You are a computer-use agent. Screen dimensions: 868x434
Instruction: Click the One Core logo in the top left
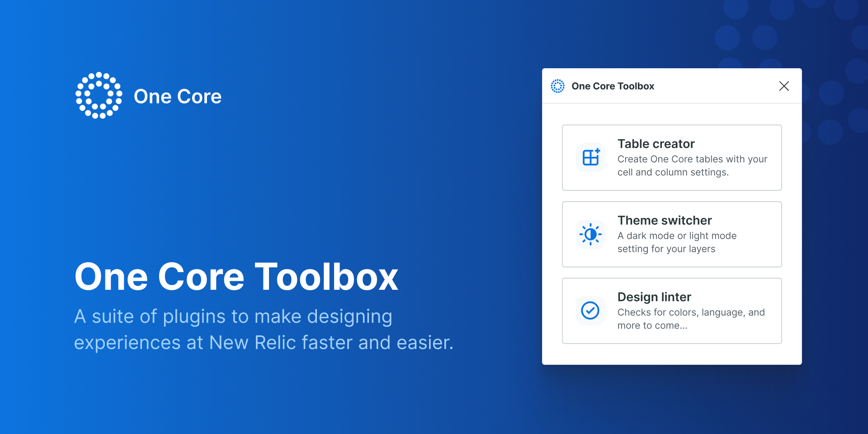click(99, 95)
